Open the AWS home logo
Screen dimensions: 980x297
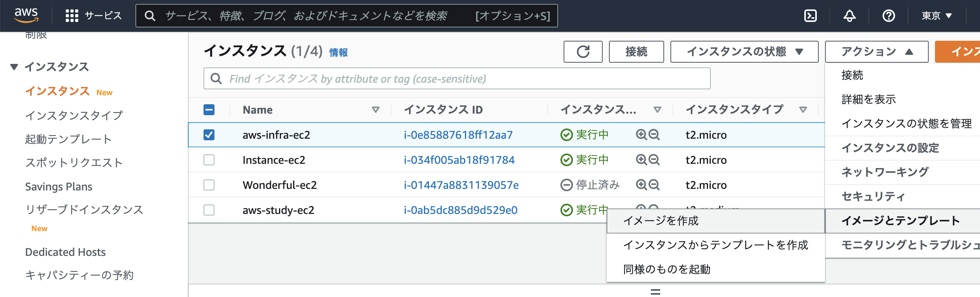coord(26,15)
